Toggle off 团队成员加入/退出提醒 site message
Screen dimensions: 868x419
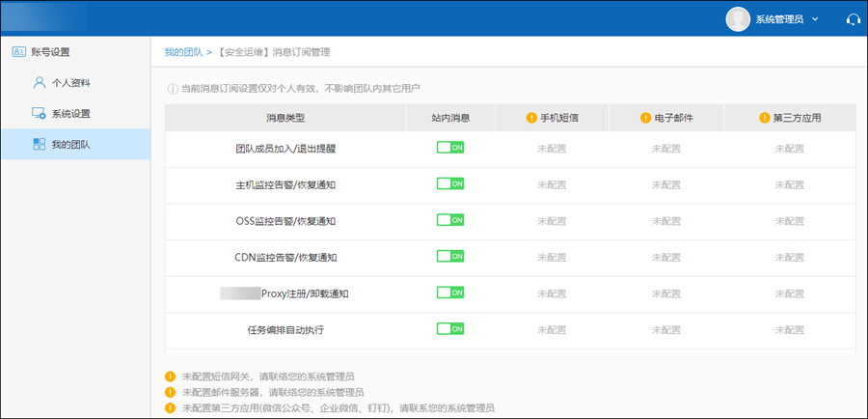450,148
